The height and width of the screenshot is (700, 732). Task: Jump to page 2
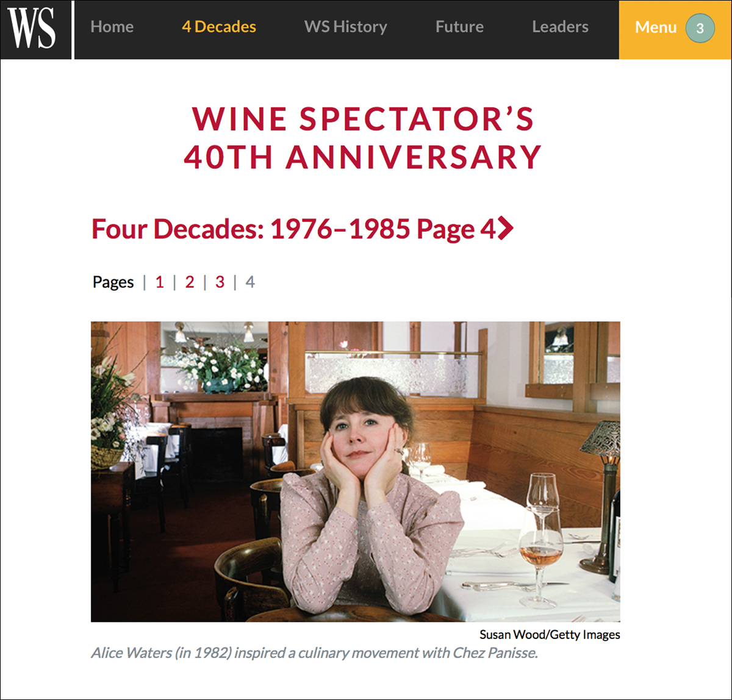coord(190,282)
